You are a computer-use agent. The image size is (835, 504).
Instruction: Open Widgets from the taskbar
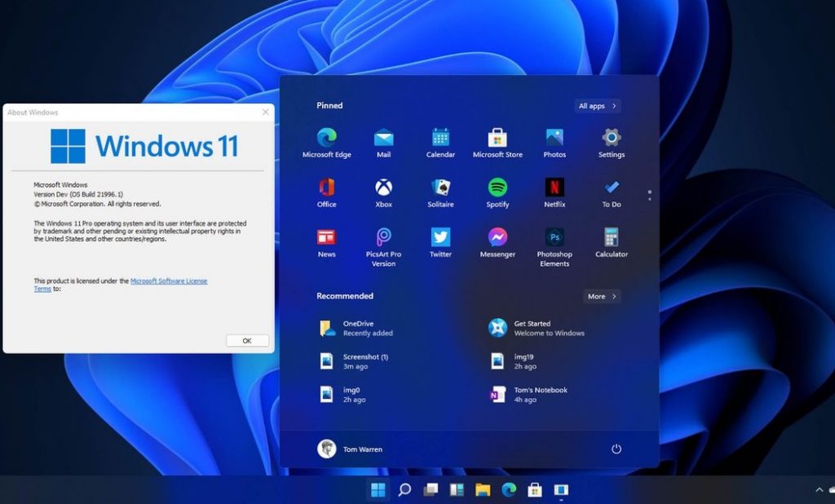point(457,489)
